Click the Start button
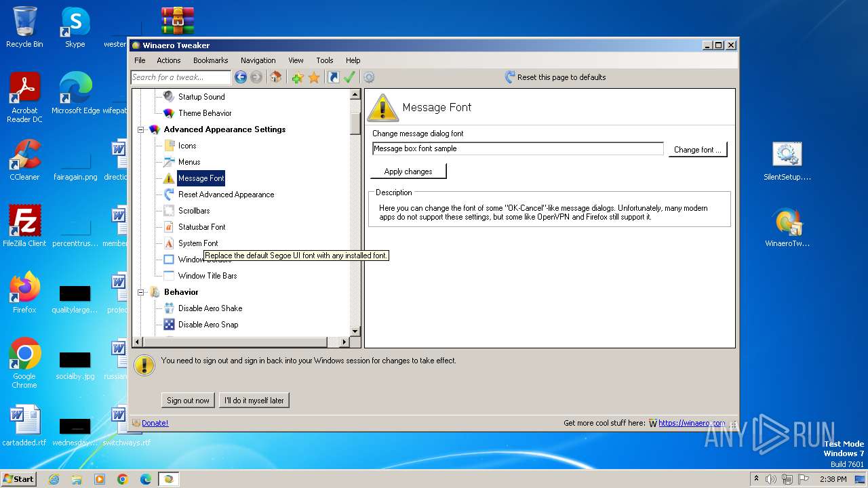868x488 pixels. tap(18, 479)
